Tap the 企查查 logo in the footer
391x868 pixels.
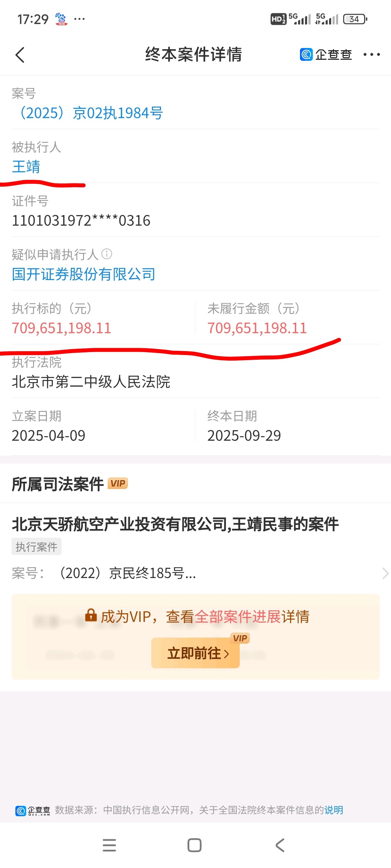coord(32,810)
